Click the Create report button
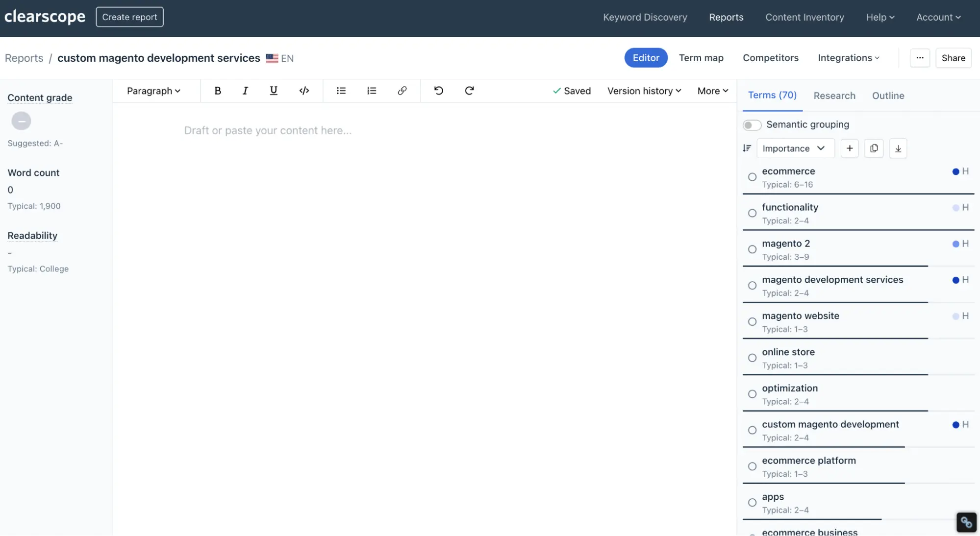 point(129,17)
